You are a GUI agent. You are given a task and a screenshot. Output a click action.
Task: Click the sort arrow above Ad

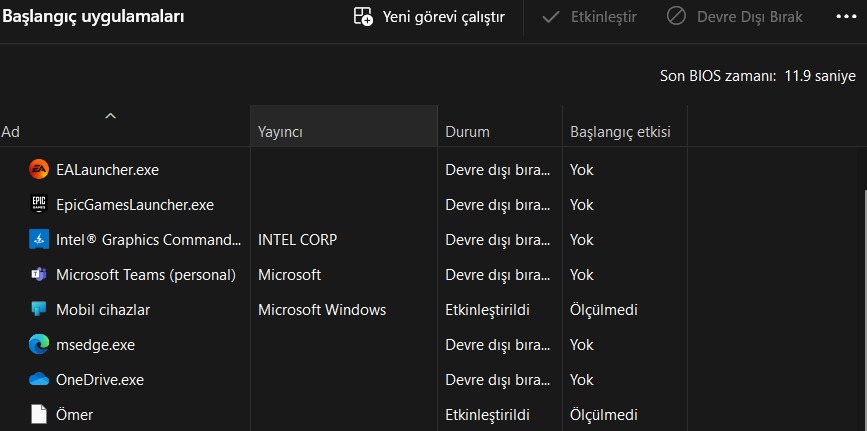111,116
